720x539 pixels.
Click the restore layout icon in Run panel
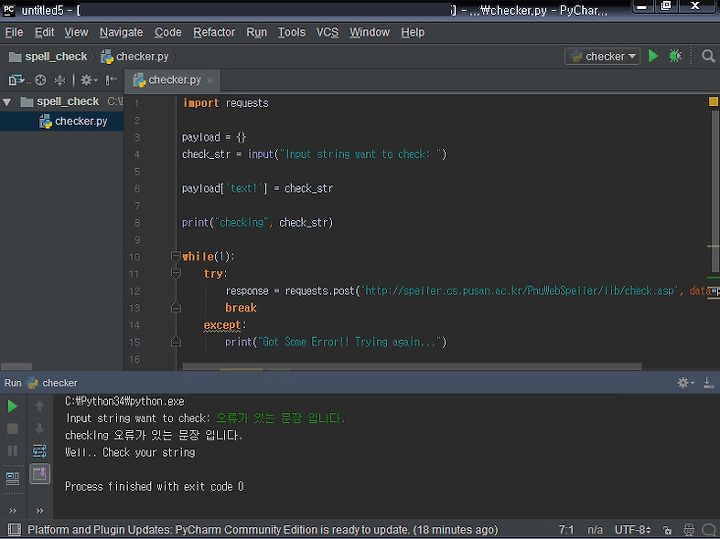[x=12, y=478]
